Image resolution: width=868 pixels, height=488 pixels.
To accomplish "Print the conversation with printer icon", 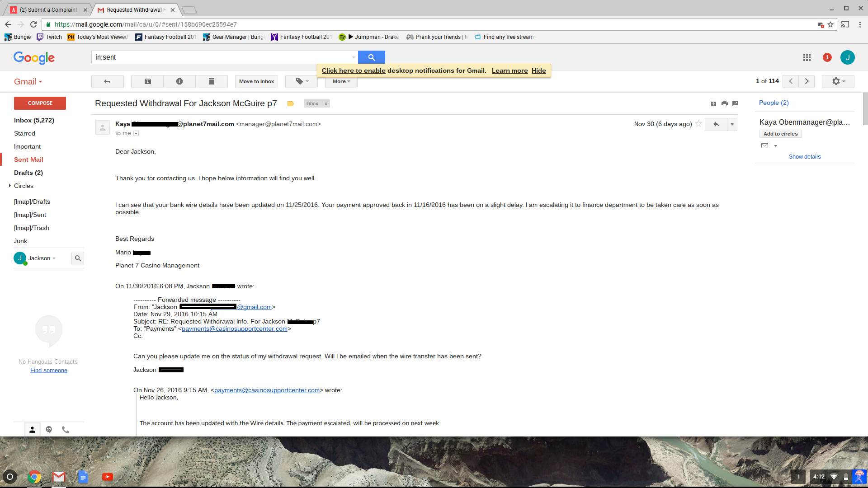I will click(x=725, y=103).
